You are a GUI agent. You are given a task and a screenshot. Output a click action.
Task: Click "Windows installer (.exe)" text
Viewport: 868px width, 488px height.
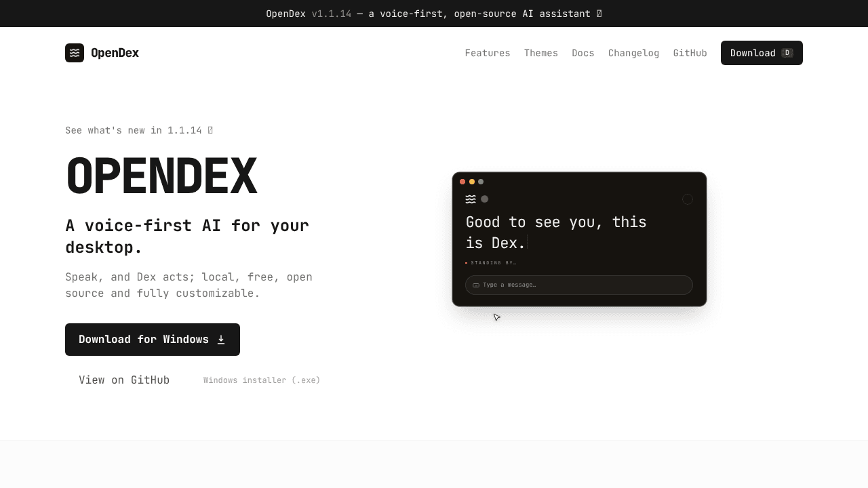click(262, 380)
